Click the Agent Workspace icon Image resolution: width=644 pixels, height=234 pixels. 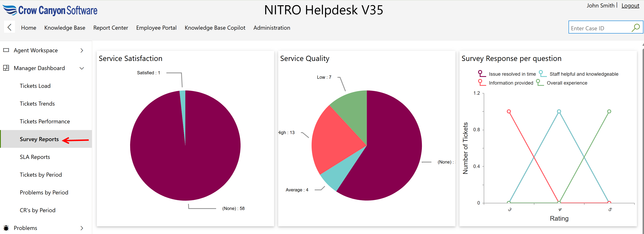[6, 50]
